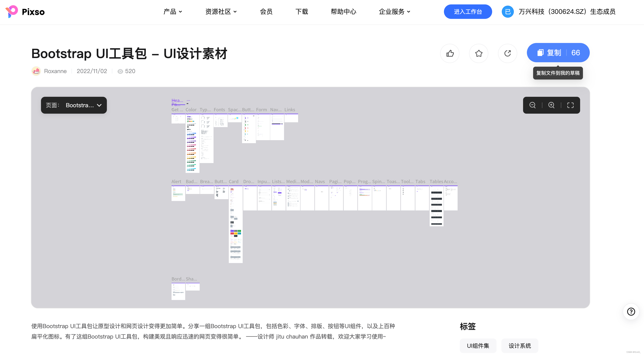644x355 pixels.
Task: Open the 资源社区 dropdown menu
Action: (221, 11)
